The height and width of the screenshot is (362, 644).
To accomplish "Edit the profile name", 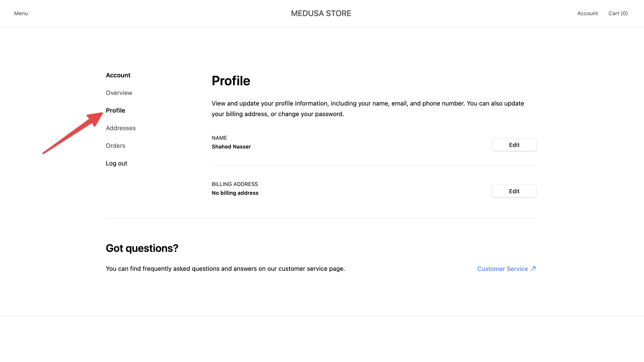I will click(514, 145).
